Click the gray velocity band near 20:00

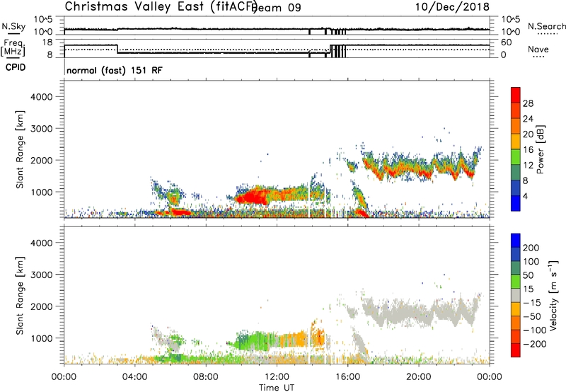[x=419, y=311]
